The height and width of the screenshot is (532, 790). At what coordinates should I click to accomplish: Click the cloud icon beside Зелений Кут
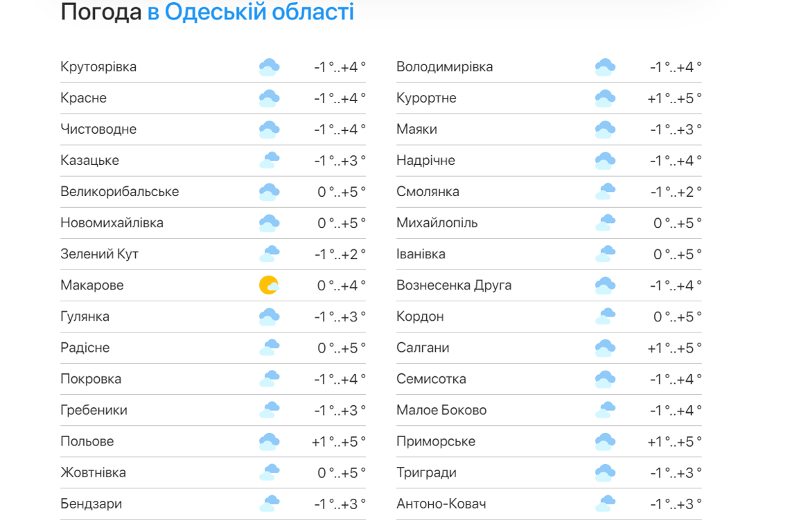pos(269,254)
